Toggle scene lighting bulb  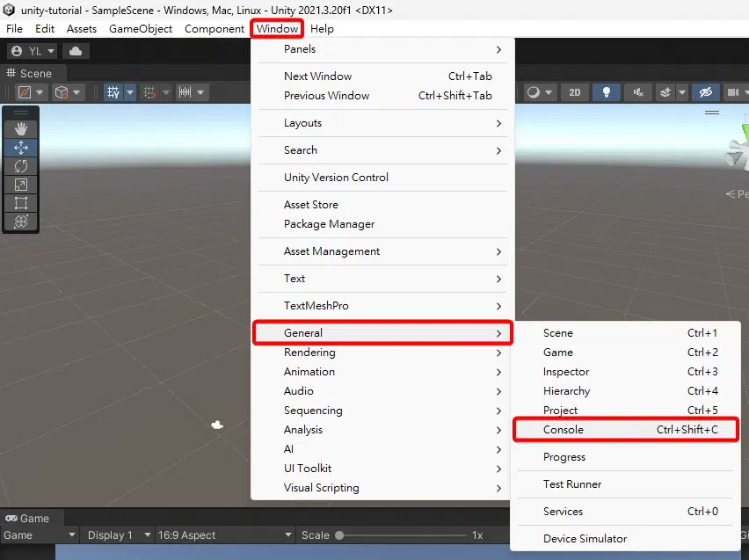point(607,92)
